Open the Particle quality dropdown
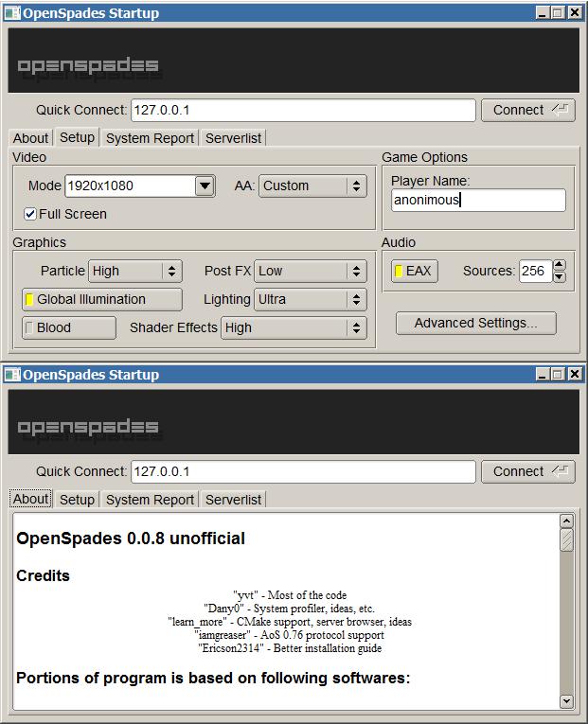 point(135,271)
